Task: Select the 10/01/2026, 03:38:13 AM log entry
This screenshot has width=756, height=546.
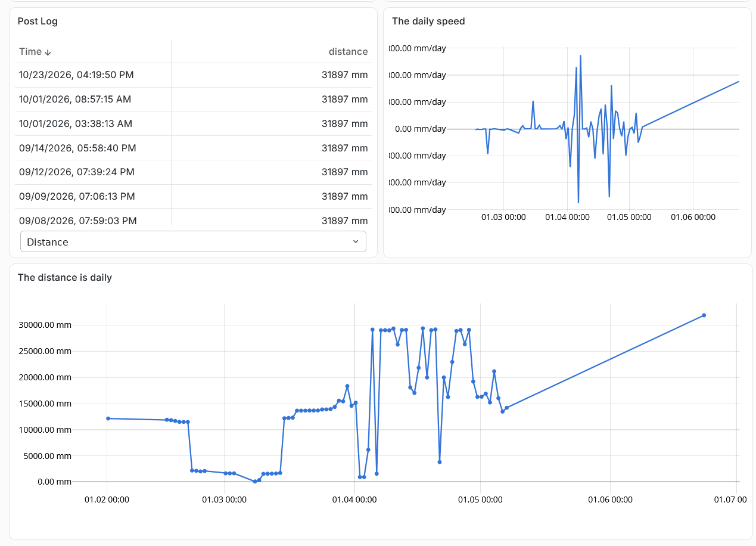Action: 193,124
